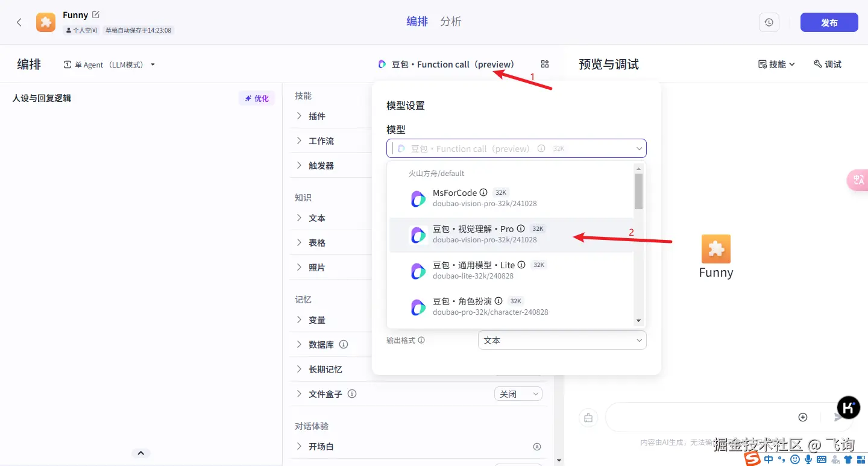Click the 人设与回复逻辑 heading
The image size is (868, 466).
(42, 98)
